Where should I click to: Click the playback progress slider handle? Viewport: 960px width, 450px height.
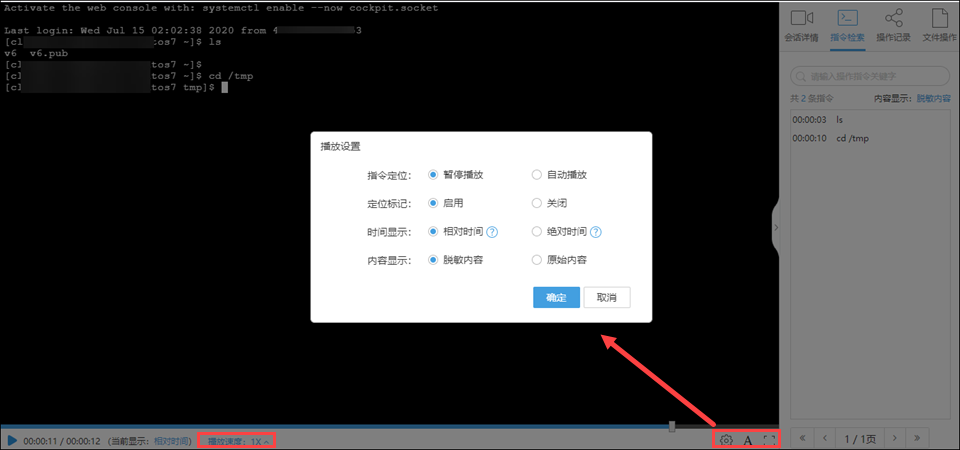pos(672,426)
